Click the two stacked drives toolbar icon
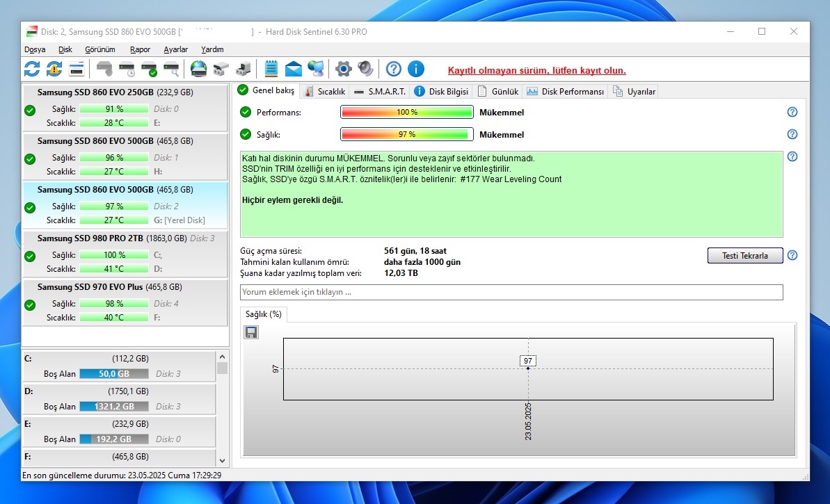 click(x=221, y=69)
